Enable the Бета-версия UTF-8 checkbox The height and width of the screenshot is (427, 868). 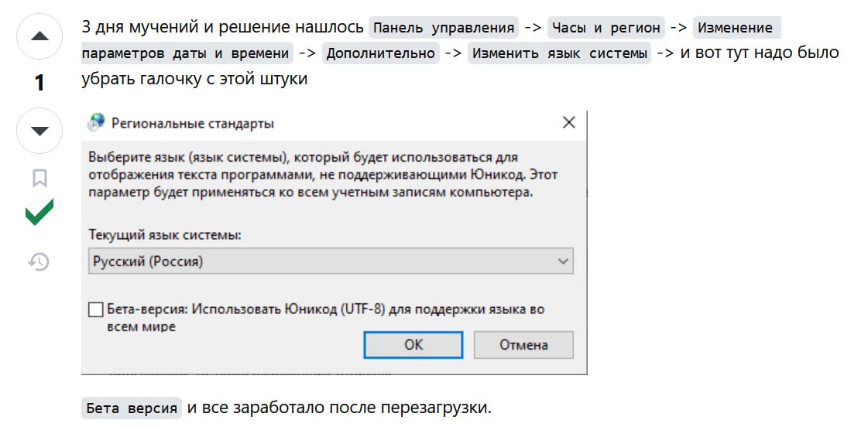coord(96,309)
